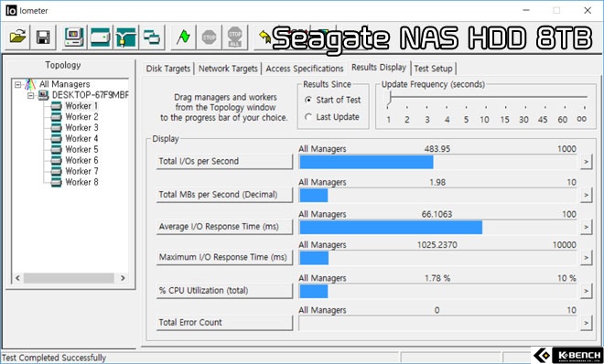Open test configuration file icon

click(17, 37)
